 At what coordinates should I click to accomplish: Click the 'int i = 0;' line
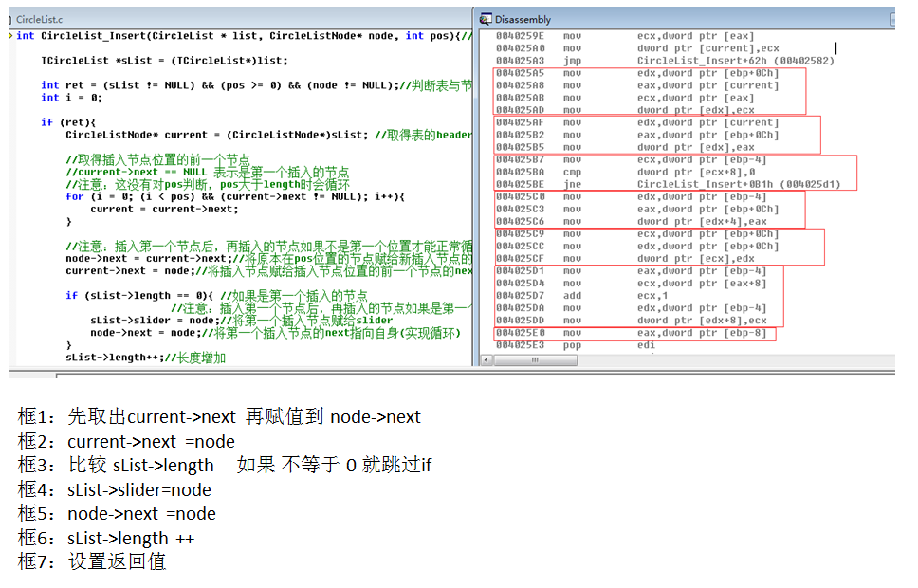pos(71,98)
